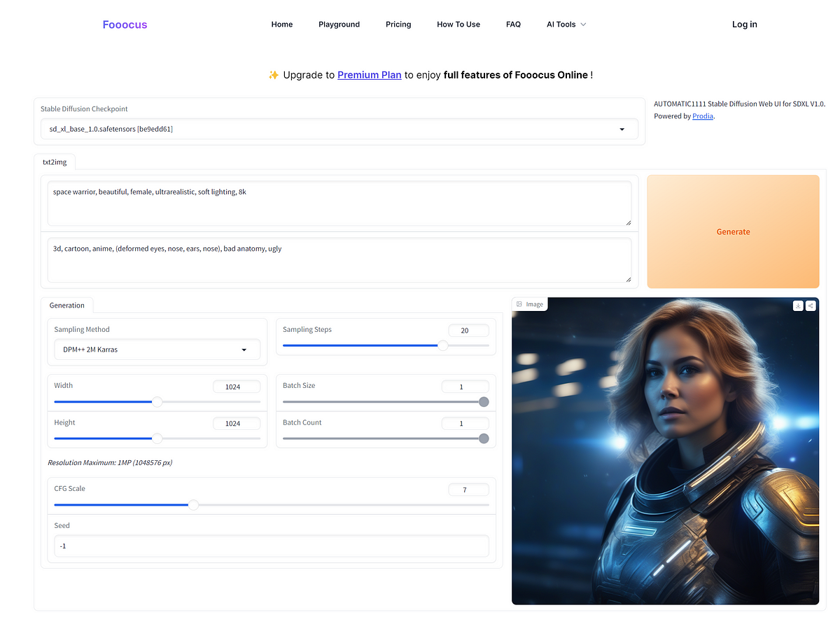Click the AUTOMATIC1111 Stable Diffusion description text
This screenshot has height=617, width=840.
click(x=739, y=104)
